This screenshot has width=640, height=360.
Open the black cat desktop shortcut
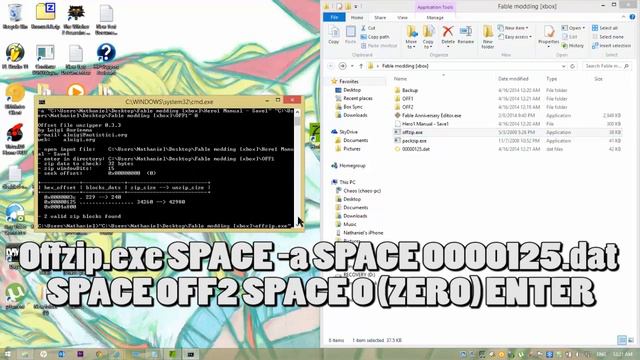pyautogui.click(x=76, y=19)
